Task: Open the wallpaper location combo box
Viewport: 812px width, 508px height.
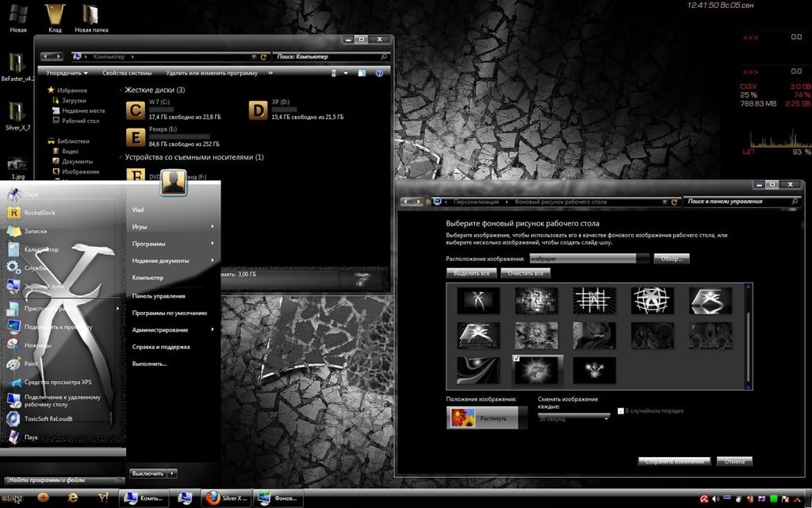Action: (x=589, y=258)
